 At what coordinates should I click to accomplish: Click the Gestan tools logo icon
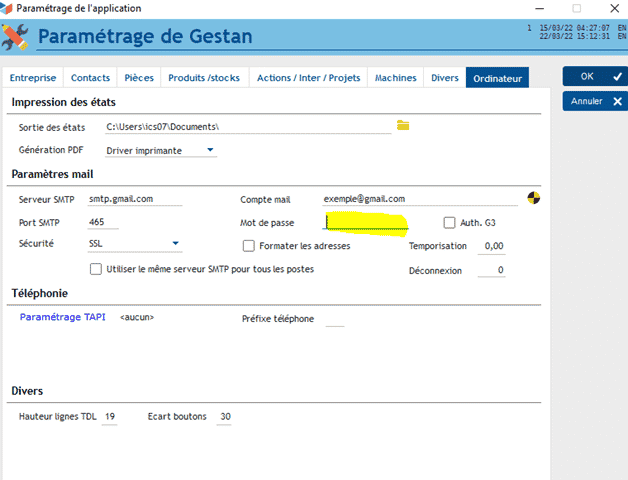click(x=15, y=37)
